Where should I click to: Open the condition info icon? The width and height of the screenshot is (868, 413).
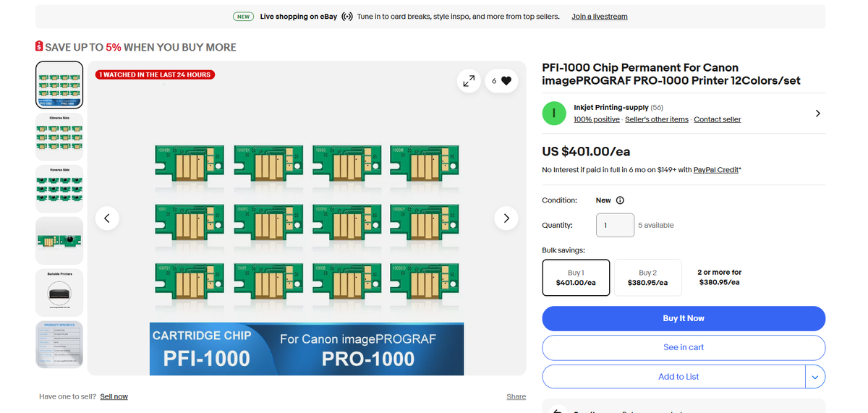coord(620,200)
